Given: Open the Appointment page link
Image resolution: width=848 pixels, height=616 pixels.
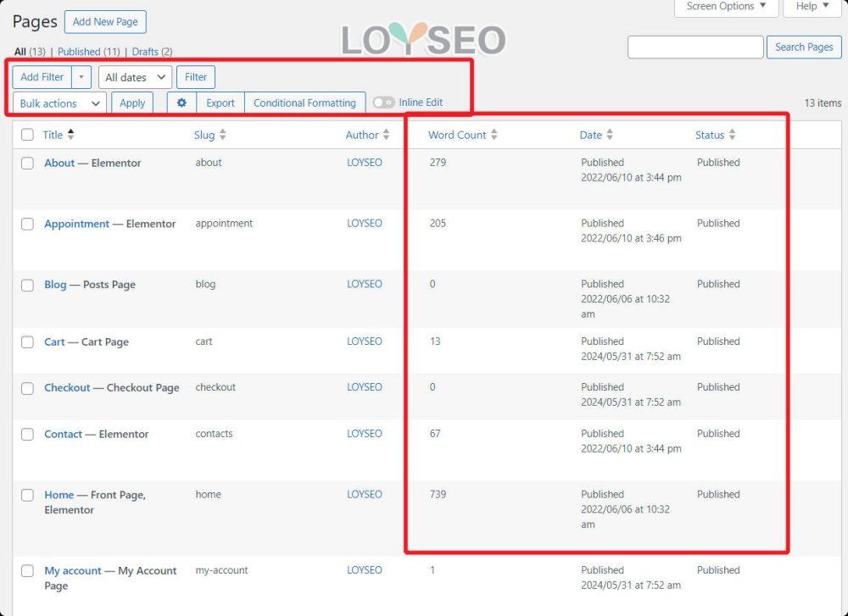Looking at the screenshot, I should coord(77,224).
